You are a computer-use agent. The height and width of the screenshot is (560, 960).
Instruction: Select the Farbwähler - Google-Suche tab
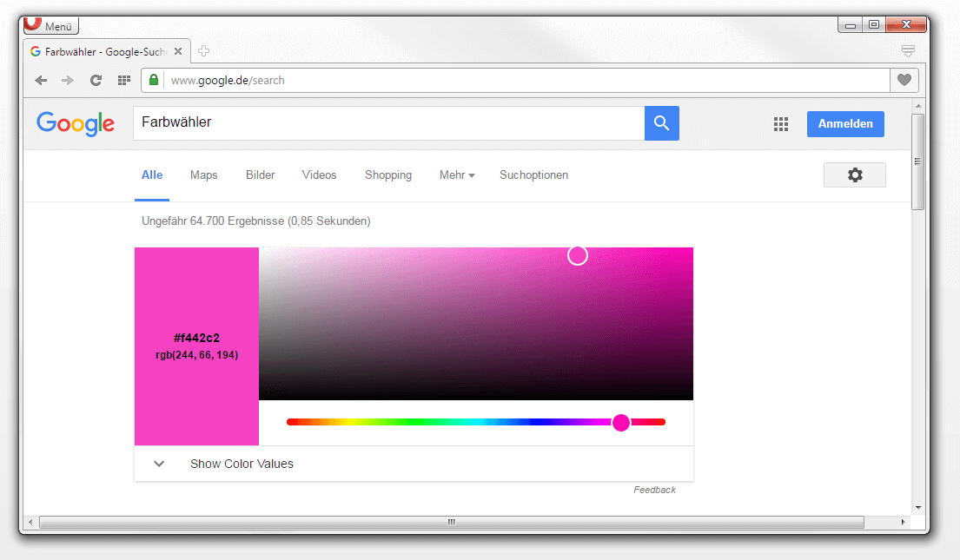(x=107, y=51)
